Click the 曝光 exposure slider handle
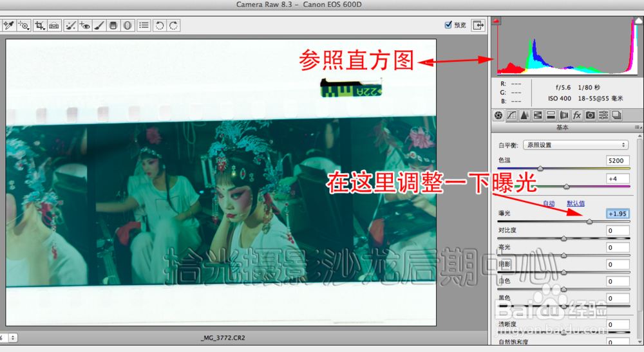 coord(589,221)
